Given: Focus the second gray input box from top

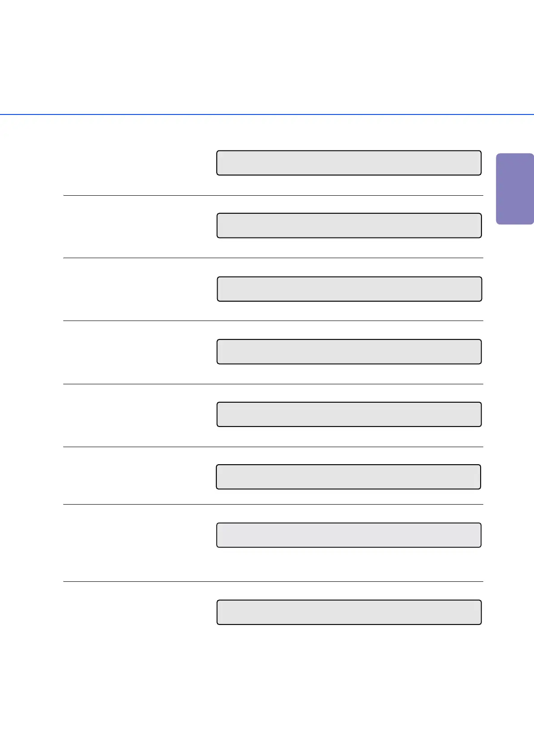Looking at the screenshot, I should point(349,225).
